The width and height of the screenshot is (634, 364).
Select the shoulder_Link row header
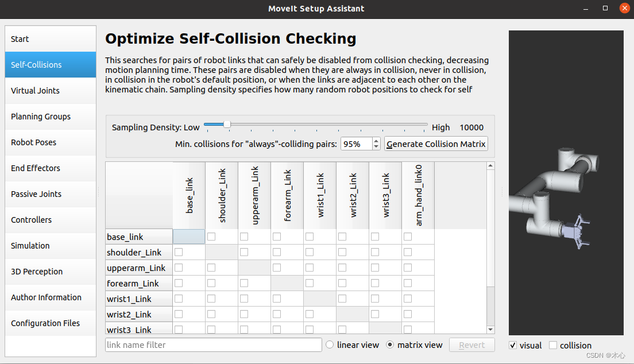coord(139,252)
